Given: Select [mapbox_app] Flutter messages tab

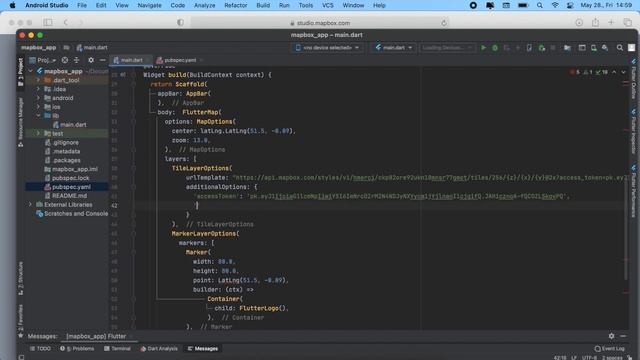Looking at the screenshot, I should 96,336.
